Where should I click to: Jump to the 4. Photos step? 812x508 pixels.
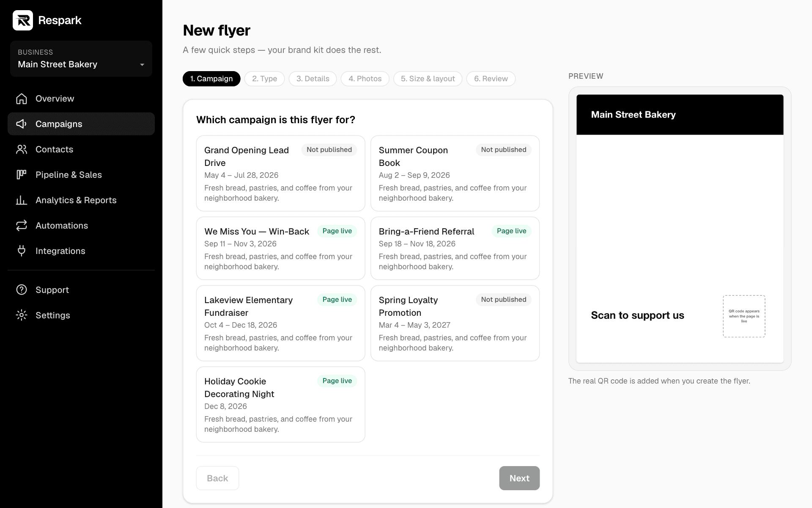pos(365,79)
